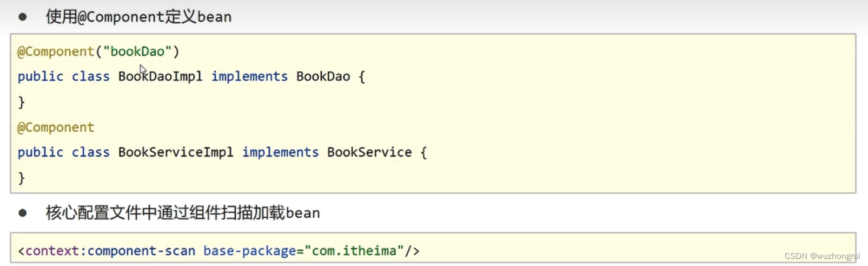Click the @Component("bookDao") annotation line
Image resolution: width=868 pixels, height=266 pixels.
tap(98, 51)
